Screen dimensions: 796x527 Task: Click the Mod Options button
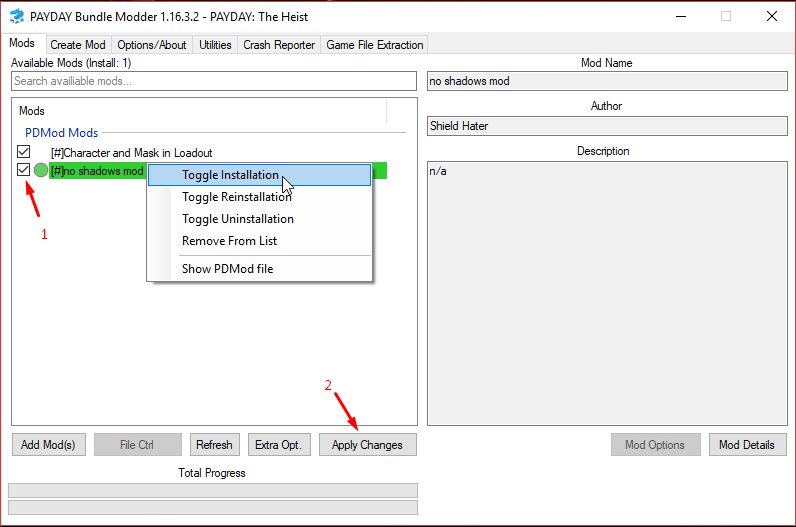(655, 445)
